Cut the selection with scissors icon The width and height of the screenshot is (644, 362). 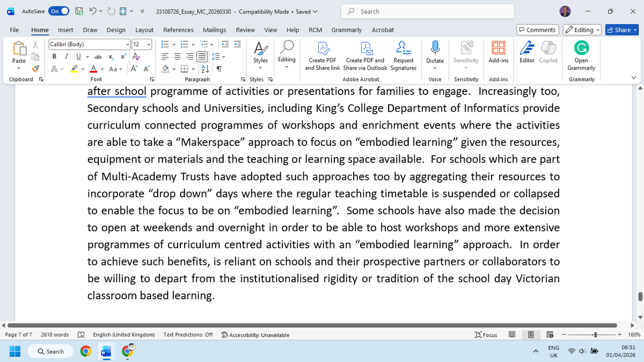[x=36, y=45]
